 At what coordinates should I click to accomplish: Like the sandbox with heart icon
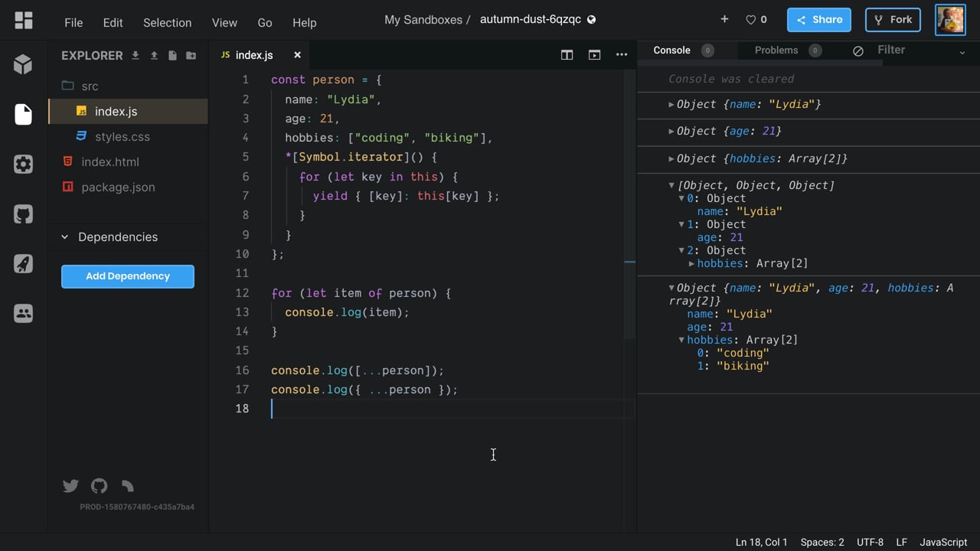click(751, 20)
